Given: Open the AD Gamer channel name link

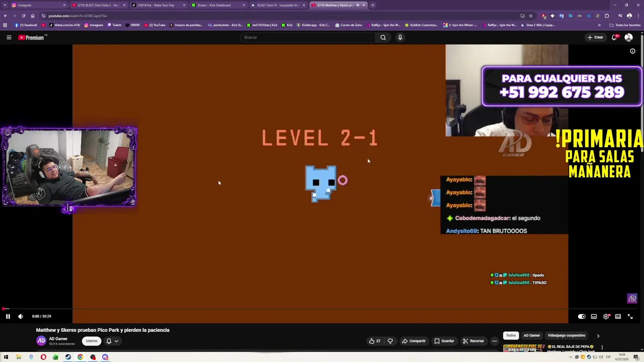Looking at the screenshot, I should 58,339.
